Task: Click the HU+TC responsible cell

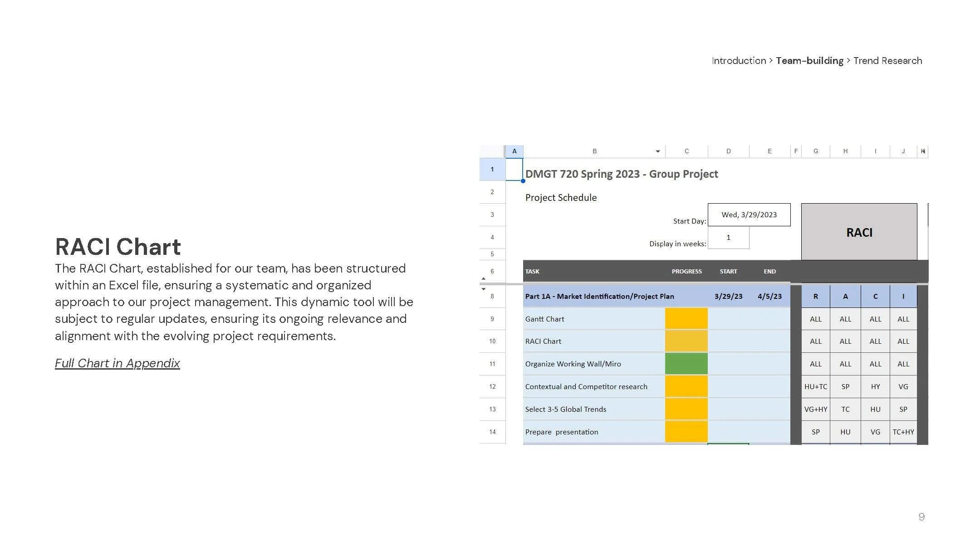Action: click(x=815, y=387)
